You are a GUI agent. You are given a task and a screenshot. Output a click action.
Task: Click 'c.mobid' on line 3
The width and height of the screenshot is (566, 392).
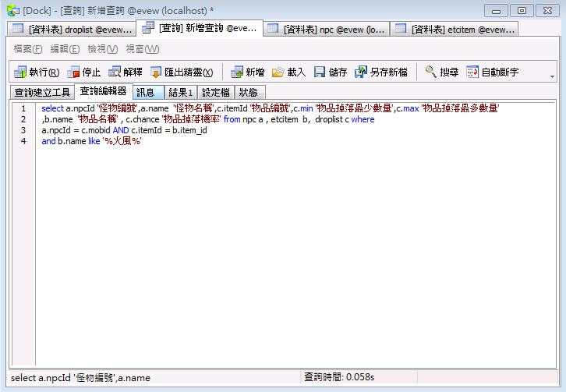coord(96,130)
